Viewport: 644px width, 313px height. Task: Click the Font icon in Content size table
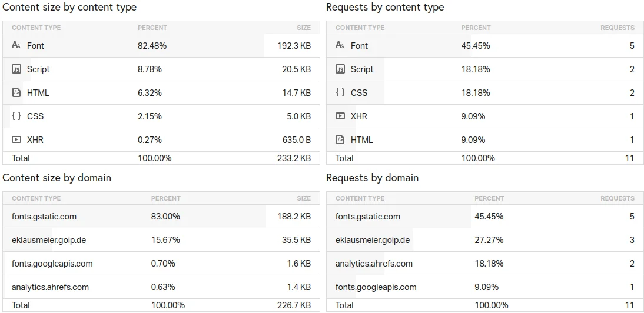[x=16, y=45]
